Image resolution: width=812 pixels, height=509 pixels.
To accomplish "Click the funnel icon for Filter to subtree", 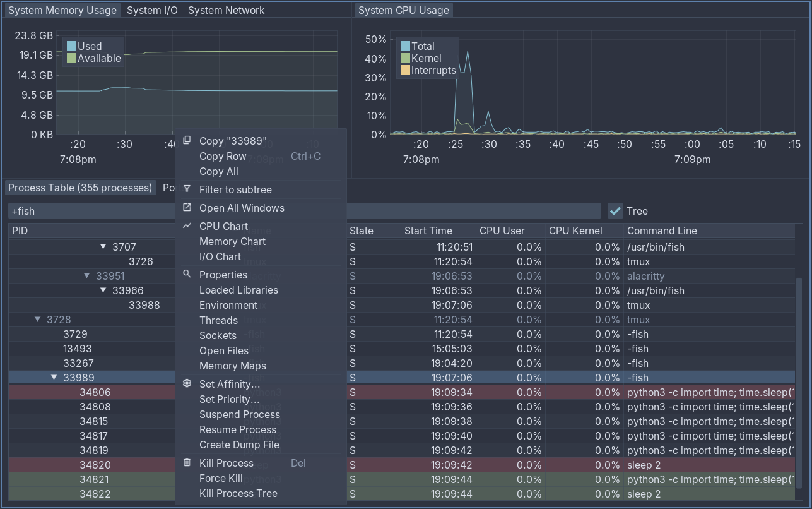I will pos(187,189).
